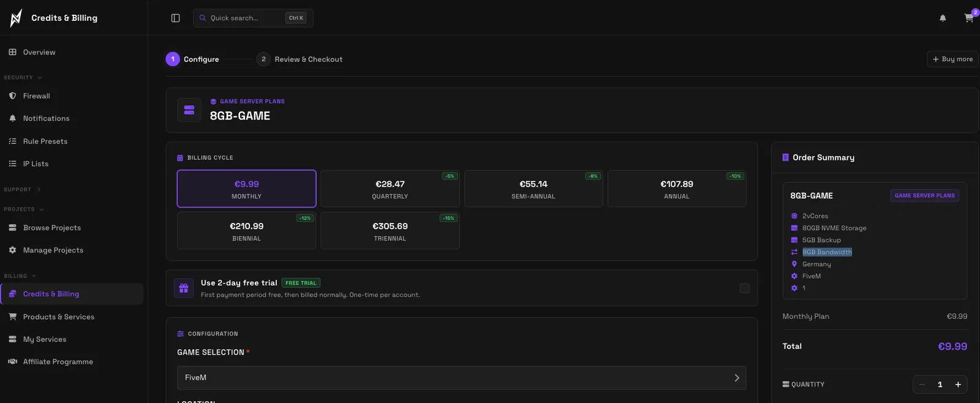
Task: Click the Firewall shield icon
Action: click(x=12, y=96)
